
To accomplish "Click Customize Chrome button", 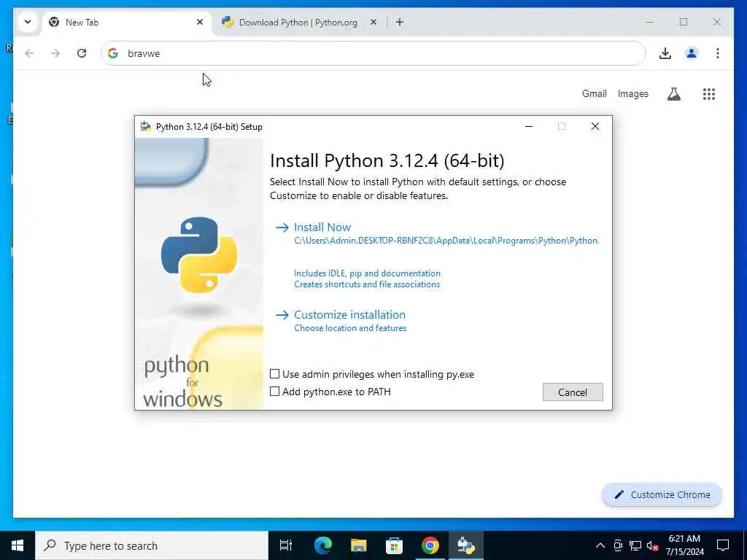I will pos(662,495).
